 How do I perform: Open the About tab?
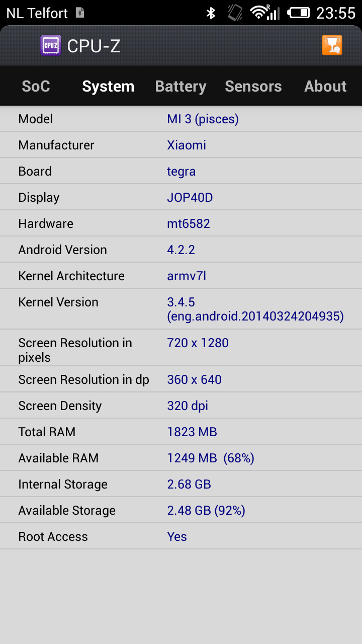tap(325, 86)
